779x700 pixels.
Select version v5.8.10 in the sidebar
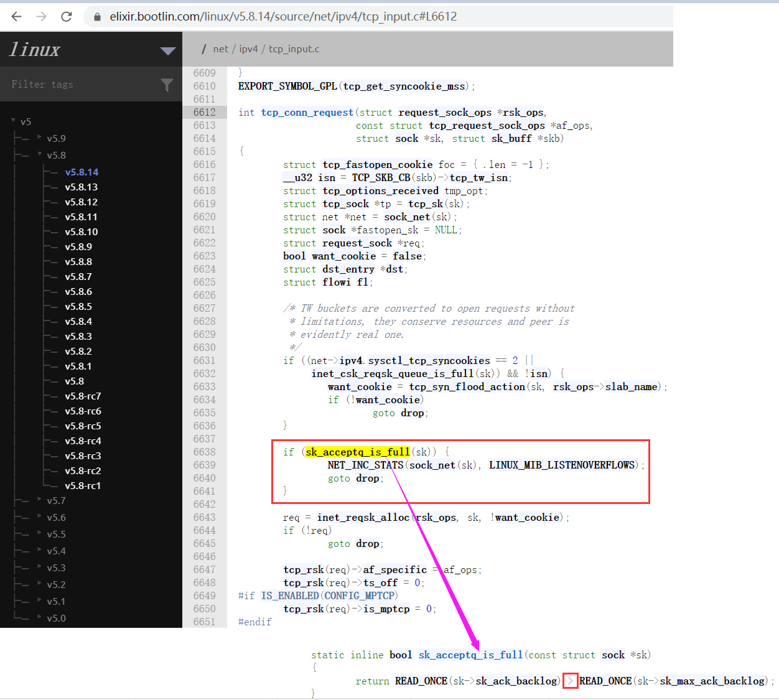coord(82,231)
